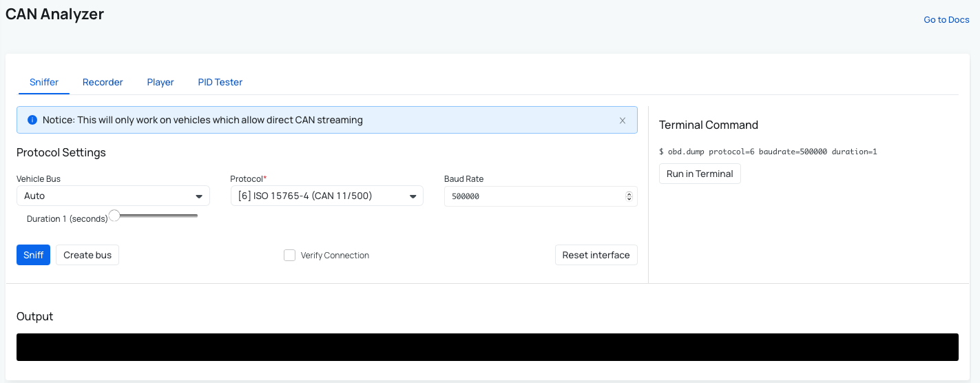This screenshot has width=980, height=383.
Task: Click the black Output console area
Action: 487,347
